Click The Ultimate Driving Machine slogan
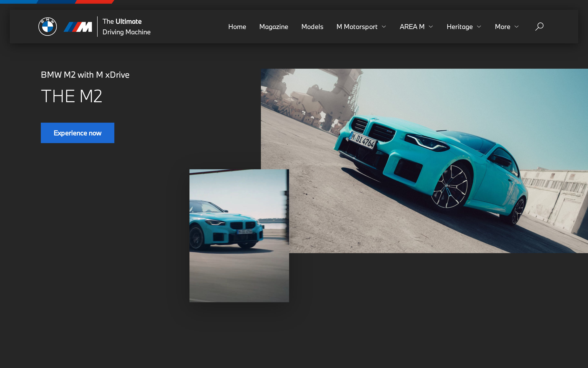Screen dimensions: 588x368 coord(126,27)
